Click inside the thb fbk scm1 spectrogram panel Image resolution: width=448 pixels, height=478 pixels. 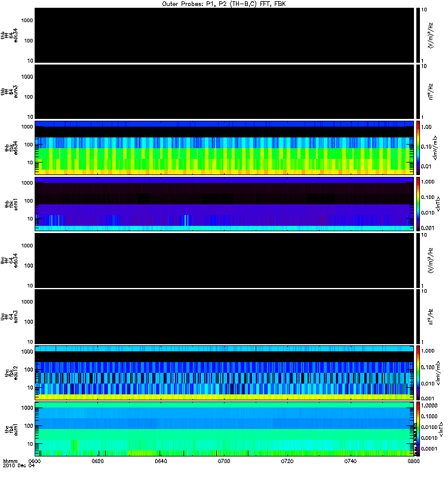(224, 204)
